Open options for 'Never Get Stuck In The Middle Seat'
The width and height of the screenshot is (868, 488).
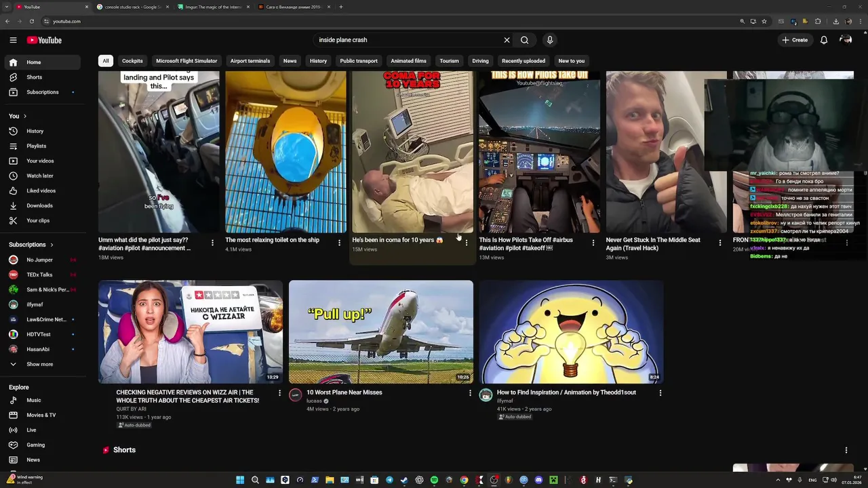[720, 243]
